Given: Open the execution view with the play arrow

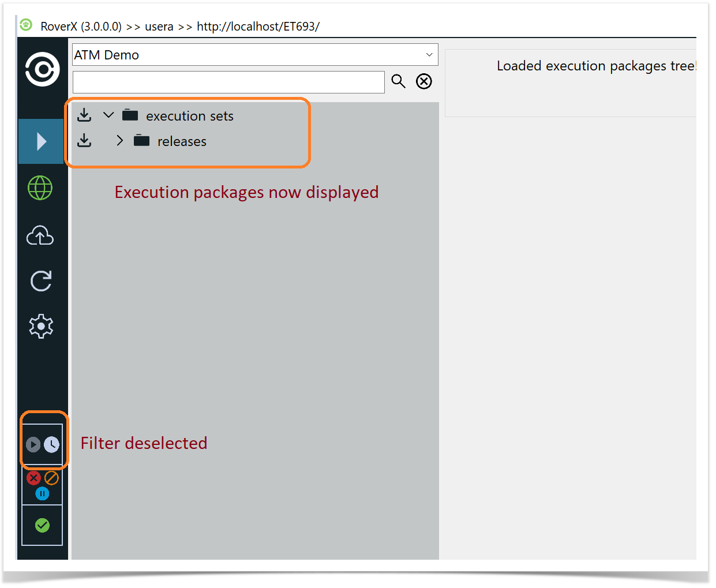Looking at the screenshot, I should [41, 141].
